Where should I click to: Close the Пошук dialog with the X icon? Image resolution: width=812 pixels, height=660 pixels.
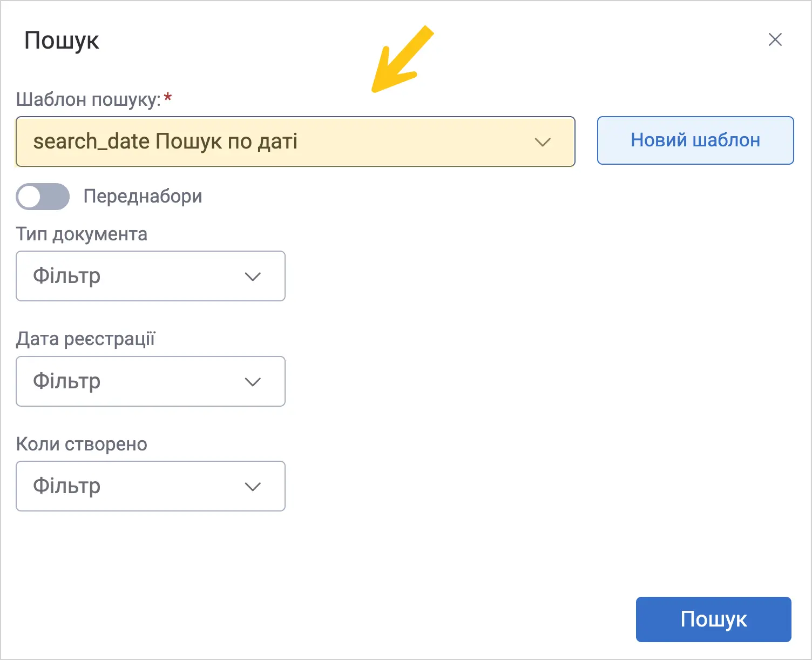click(775, 39)
